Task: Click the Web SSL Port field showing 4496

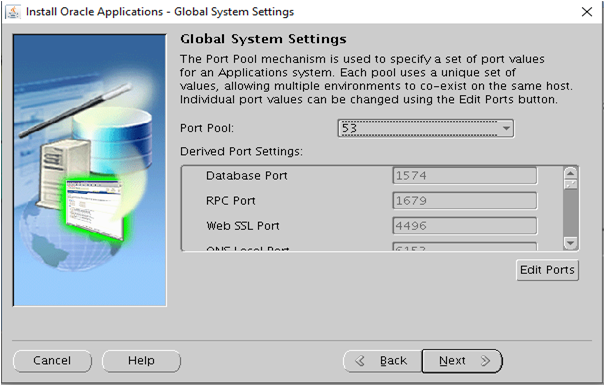Action: click(465, 226)
